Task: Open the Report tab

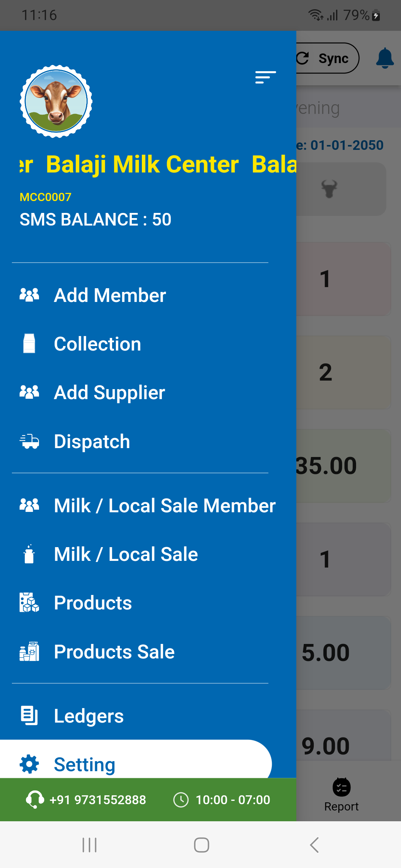Action: coord(342,795)
